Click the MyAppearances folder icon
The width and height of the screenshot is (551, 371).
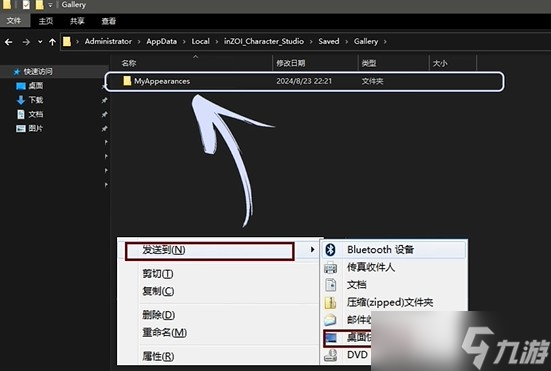coord(127,81)
